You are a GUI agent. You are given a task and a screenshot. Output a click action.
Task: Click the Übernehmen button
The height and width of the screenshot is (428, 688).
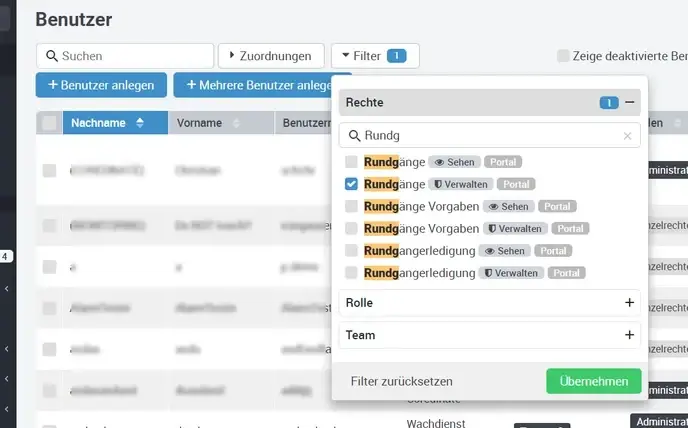(593, 381)
